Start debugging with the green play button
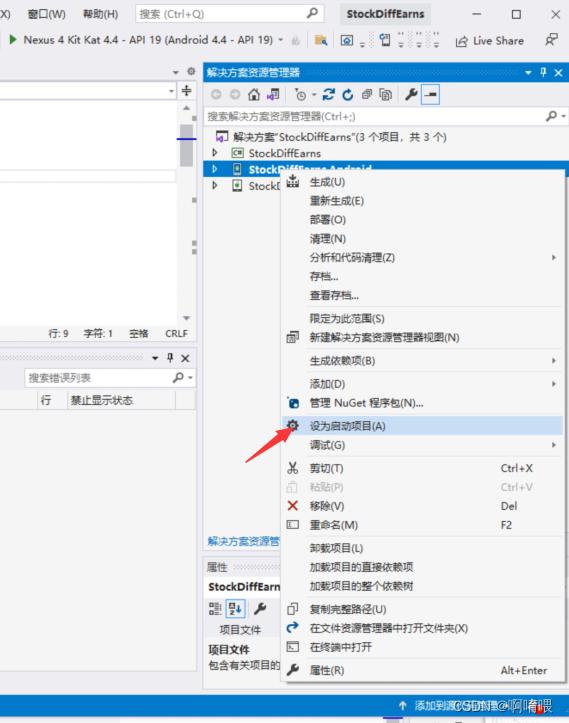This screenshot has width=569, height=723. coord(13,40)
